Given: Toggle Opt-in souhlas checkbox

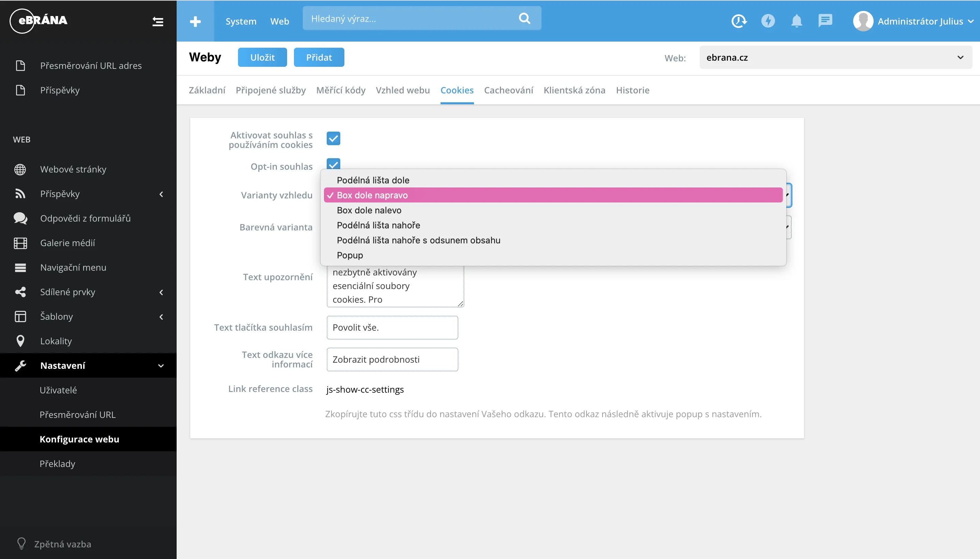Looking at the screenshot, I should tap(333, 164).
